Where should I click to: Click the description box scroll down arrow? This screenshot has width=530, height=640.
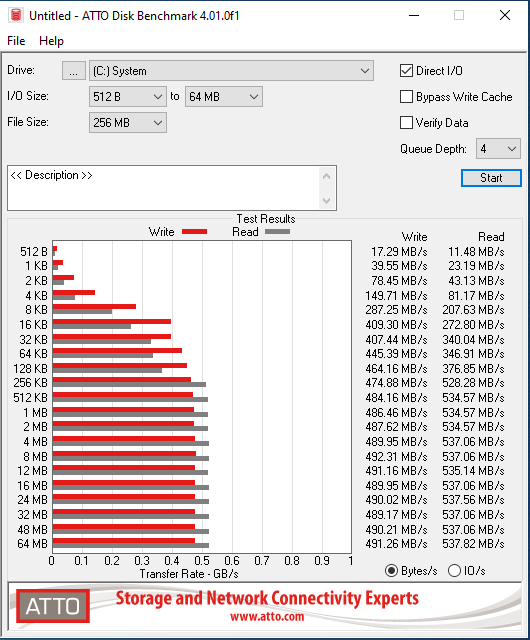326,200
